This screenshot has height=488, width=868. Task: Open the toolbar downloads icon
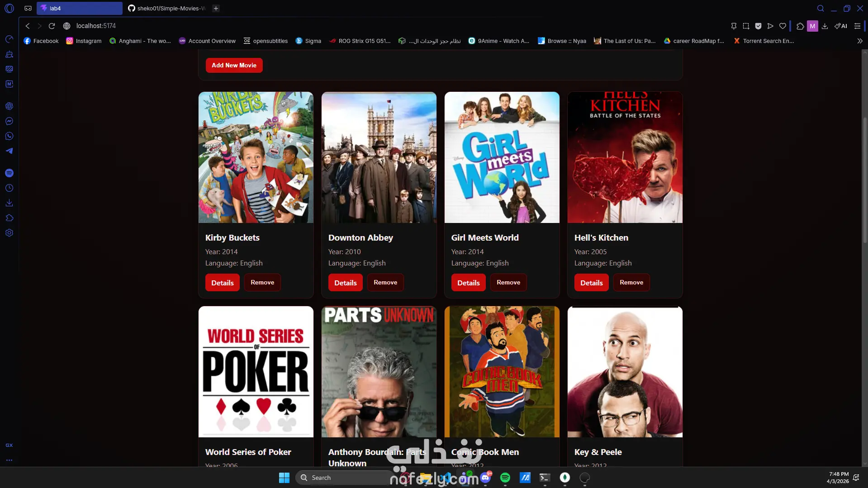click(x=825, y=26)
